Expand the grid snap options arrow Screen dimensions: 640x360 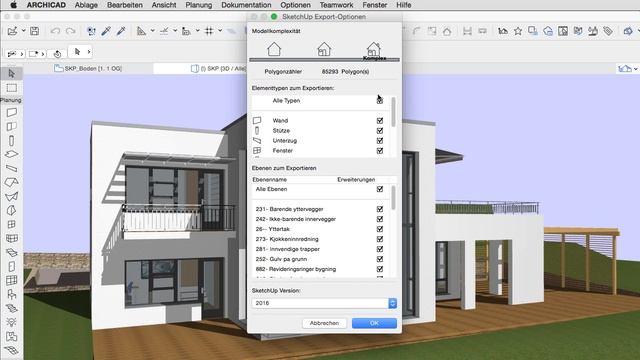(220, 31)
